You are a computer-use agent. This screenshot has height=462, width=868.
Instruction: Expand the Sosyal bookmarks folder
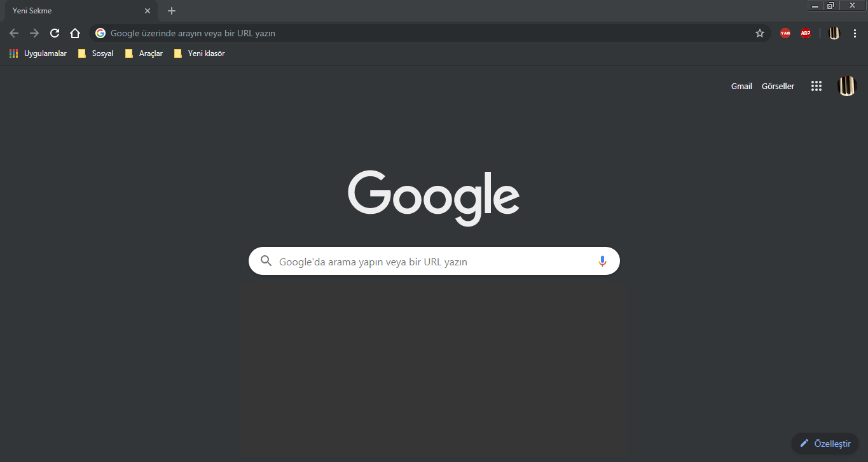tap(95, 53)
